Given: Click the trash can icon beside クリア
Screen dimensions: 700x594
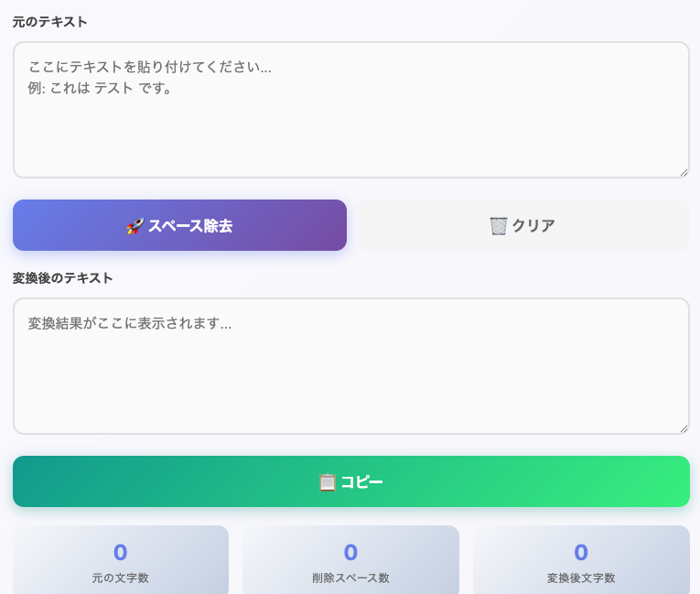Looking at the screenshot, I should pyautogui.click(x=498, y=226).
